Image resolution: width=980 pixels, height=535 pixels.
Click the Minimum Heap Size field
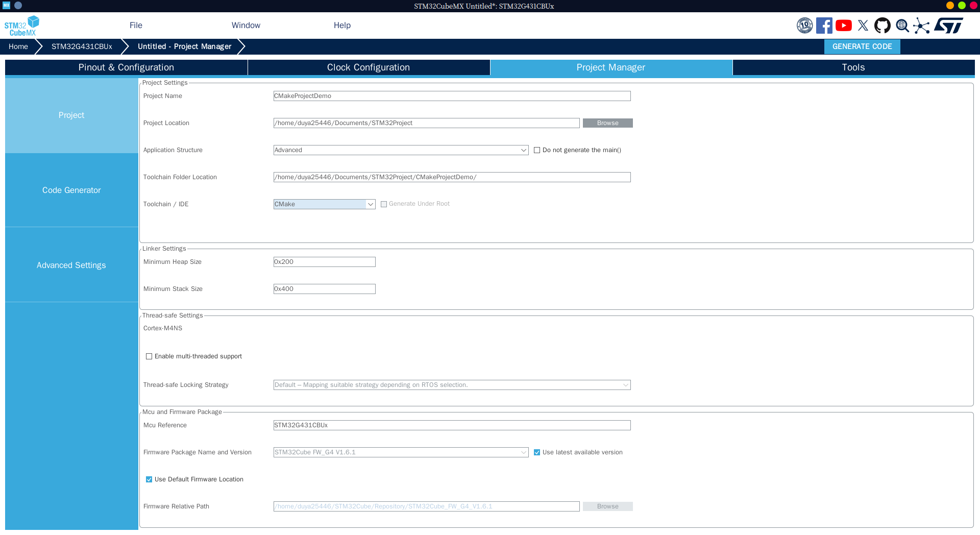(x=324, y=262)
